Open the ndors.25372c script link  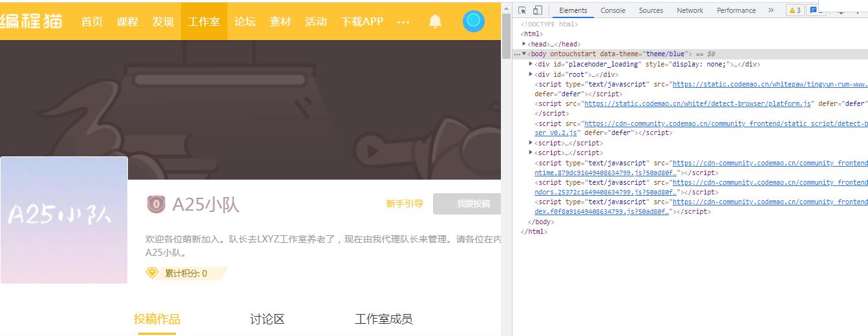605,192
